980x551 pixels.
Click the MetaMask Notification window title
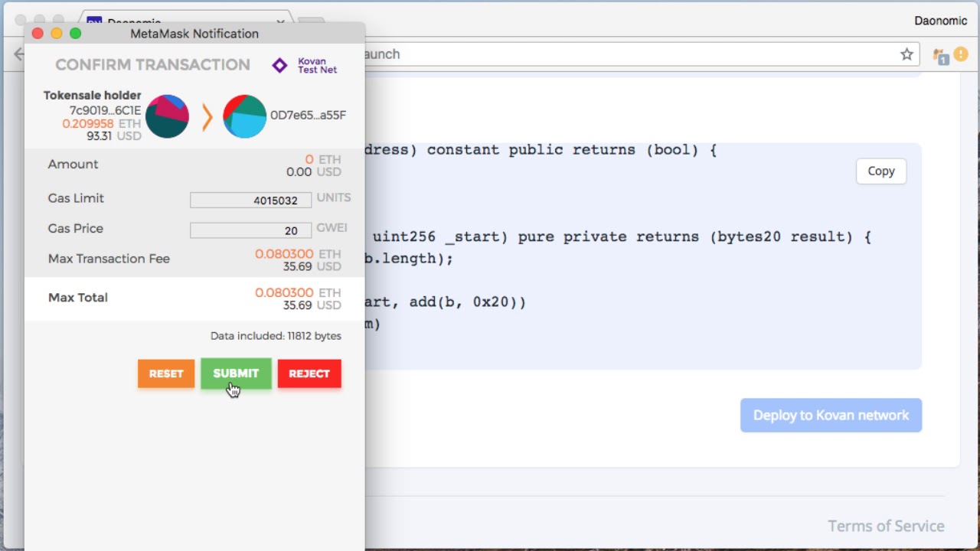click(194, 34)
